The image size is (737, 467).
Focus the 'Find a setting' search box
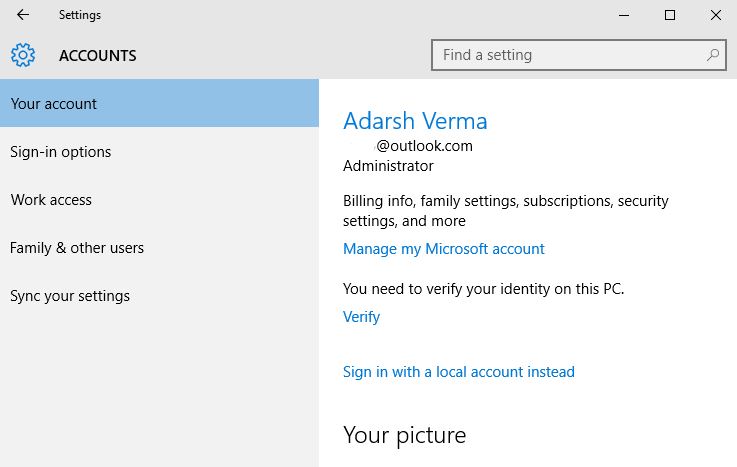click(570, 55)
